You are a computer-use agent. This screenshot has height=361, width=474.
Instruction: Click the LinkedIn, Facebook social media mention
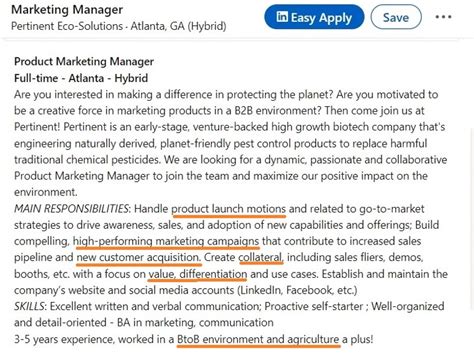click(297, 290)
